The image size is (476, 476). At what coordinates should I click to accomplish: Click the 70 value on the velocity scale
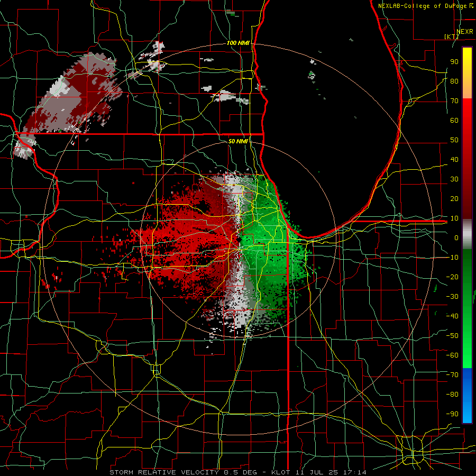454,101
